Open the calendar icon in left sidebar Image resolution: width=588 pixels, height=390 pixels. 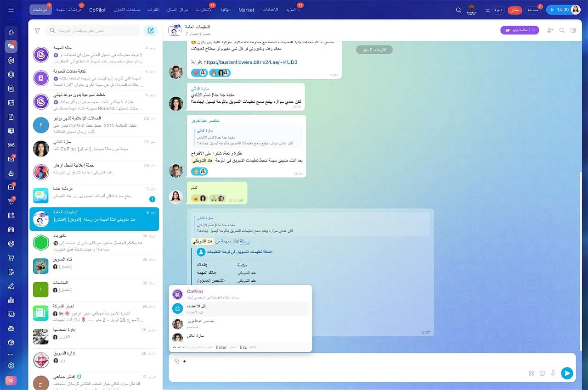point(11,103)
